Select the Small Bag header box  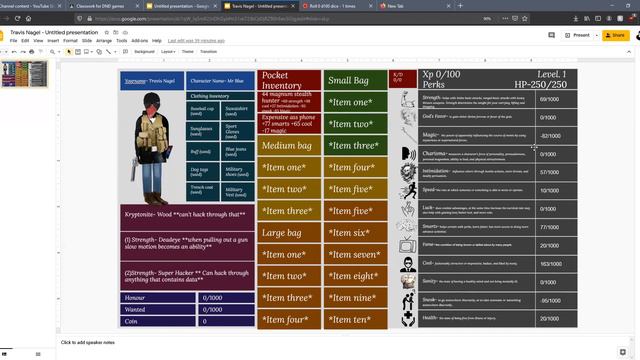click(356, 80)
